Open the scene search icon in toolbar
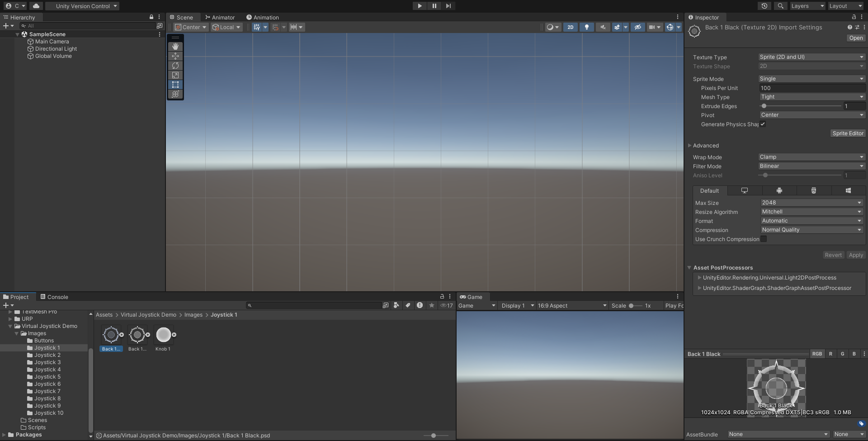This screenshot has height=441, width=868. coord(780,6)
